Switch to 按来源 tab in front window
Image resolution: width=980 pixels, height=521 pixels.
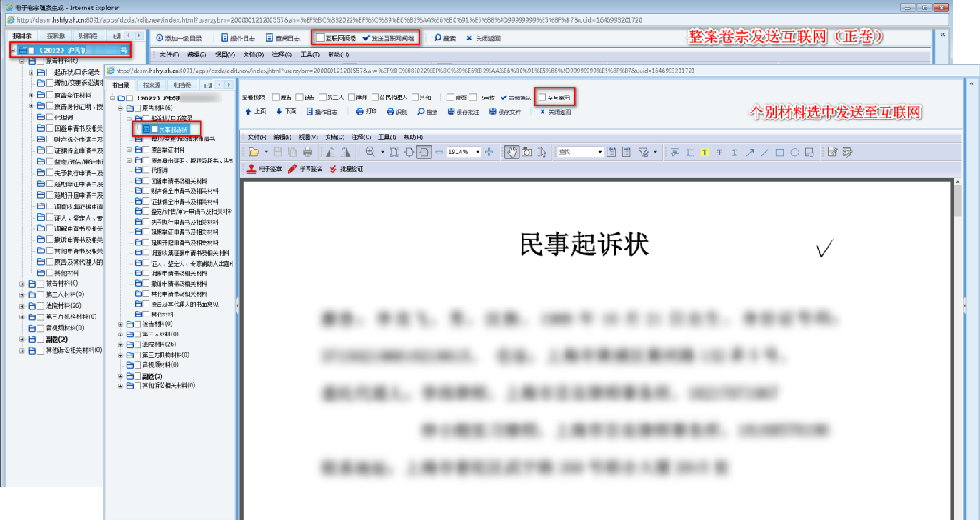coord(151,85)
